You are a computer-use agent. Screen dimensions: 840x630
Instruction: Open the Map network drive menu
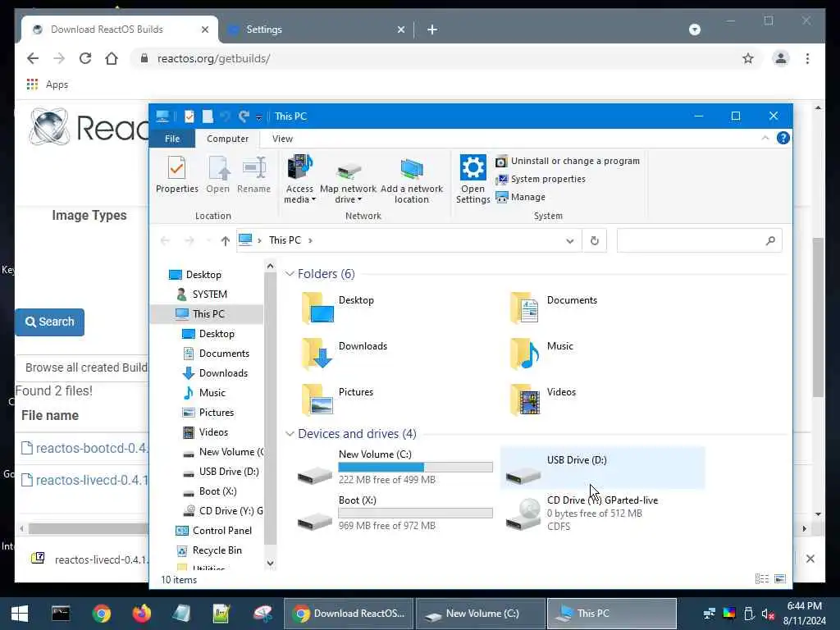click(348, 179)
